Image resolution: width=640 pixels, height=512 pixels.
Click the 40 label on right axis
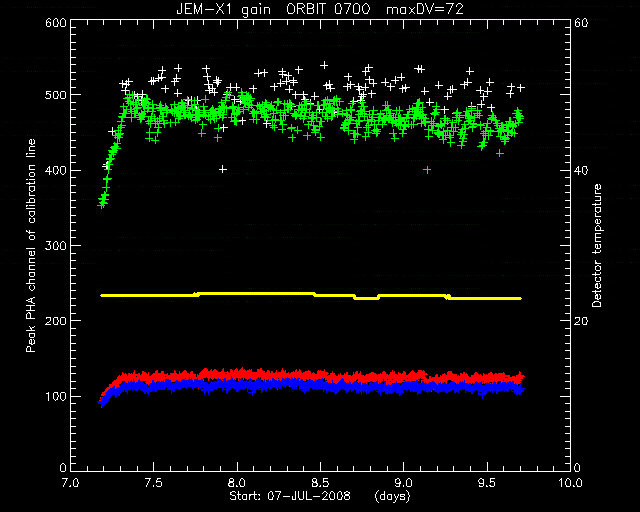pyautogui.click(x=581, y=170)
